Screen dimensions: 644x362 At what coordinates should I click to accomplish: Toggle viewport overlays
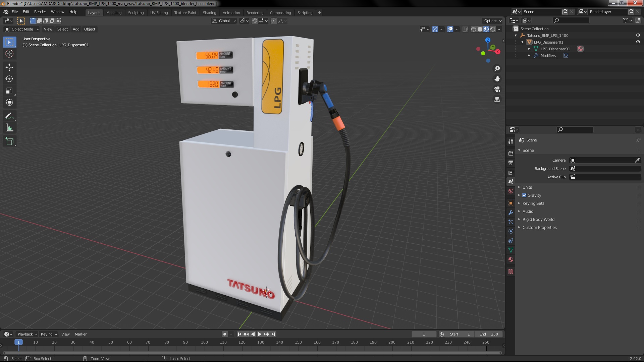pos(450,29)
